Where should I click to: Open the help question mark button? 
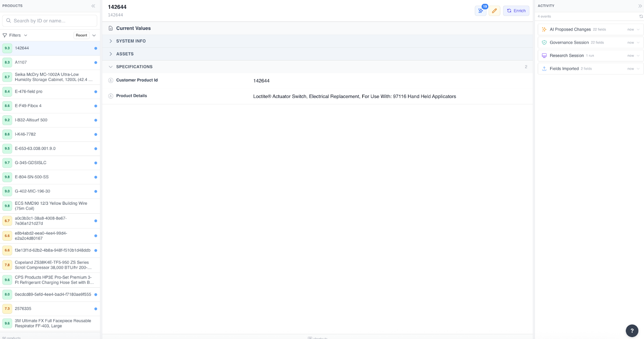[632, 331]
